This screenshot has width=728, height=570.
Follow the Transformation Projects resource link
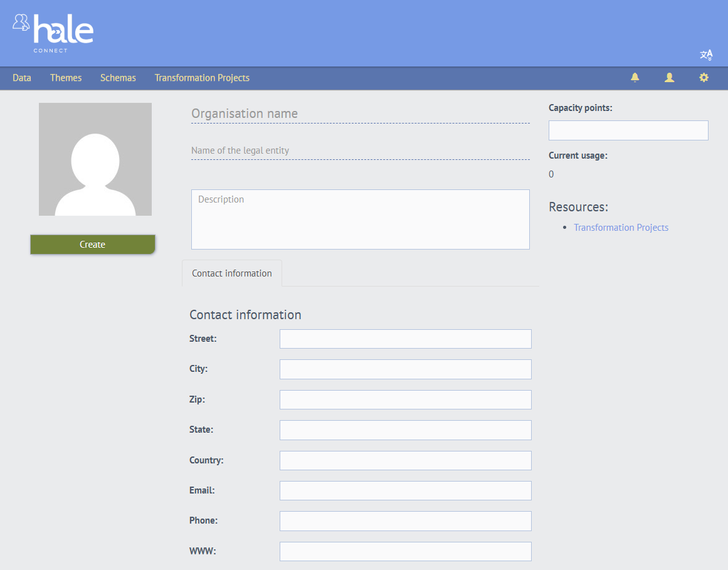pos(621,228)
